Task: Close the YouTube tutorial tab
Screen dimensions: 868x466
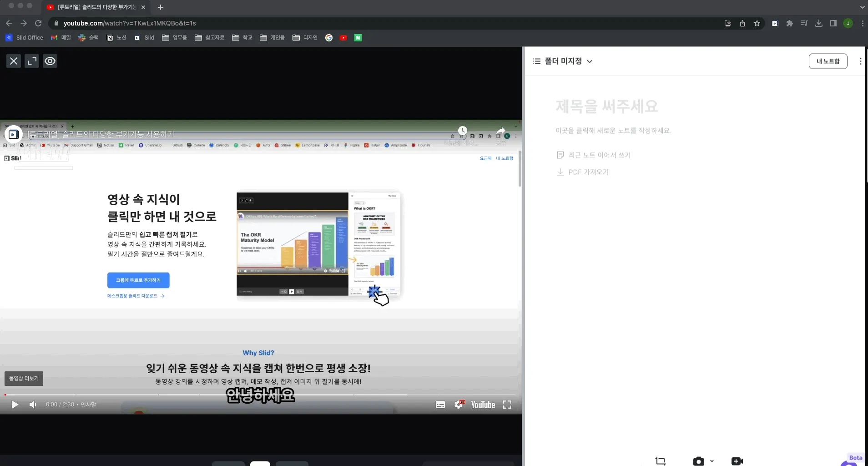Action: [143, 7]
